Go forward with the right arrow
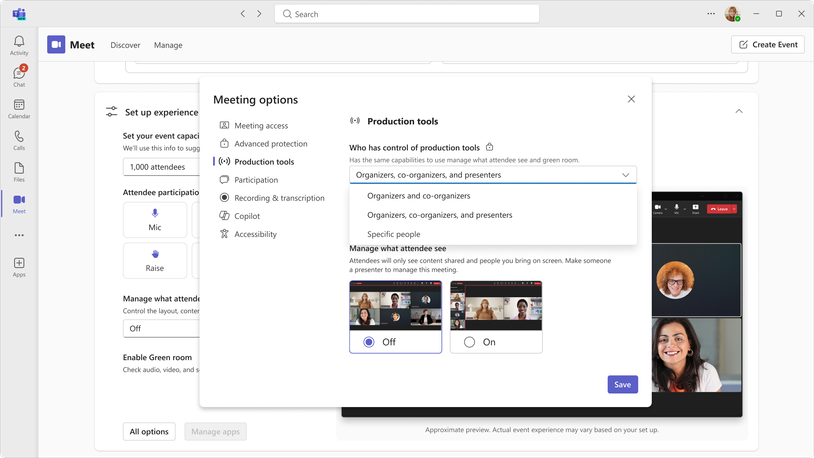Viewport: 814px width, 458px height. pyautogui.click(x=259, y=14)
